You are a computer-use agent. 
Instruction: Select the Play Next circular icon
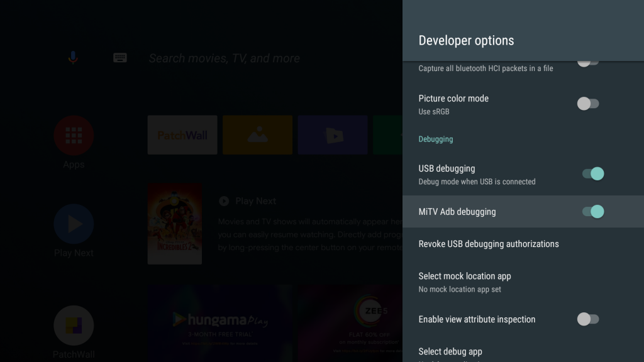74,224
